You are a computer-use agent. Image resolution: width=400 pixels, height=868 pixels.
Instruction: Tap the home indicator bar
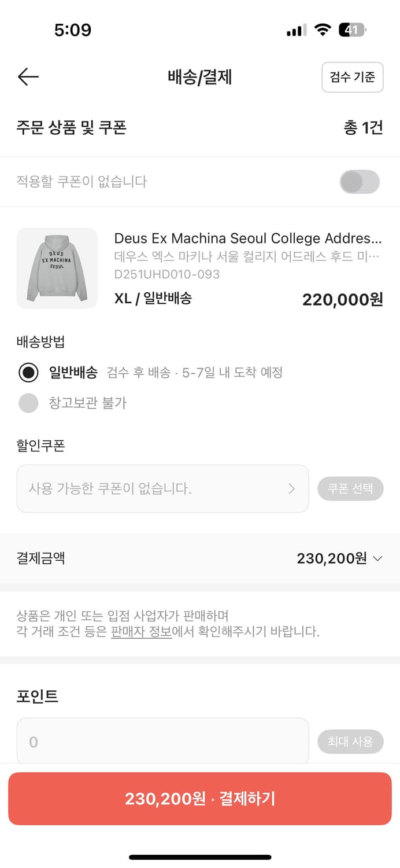tap(200, 857)
